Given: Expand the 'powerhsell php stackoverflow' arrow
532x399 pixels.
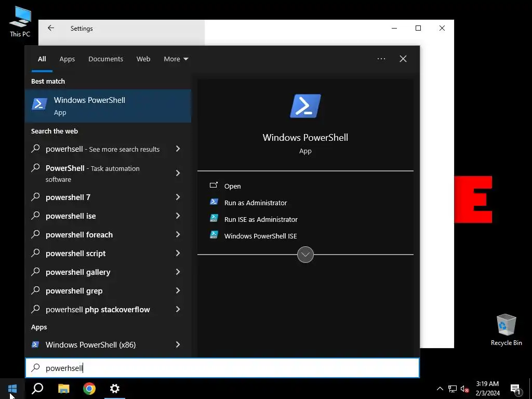Looking at the screenshot, I should click(178, 309).
